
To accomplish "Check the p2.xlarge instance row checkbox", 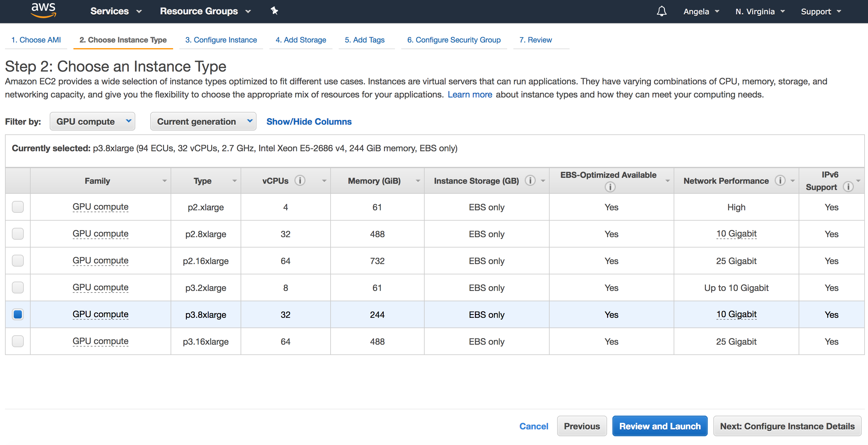I will [17, 207].
